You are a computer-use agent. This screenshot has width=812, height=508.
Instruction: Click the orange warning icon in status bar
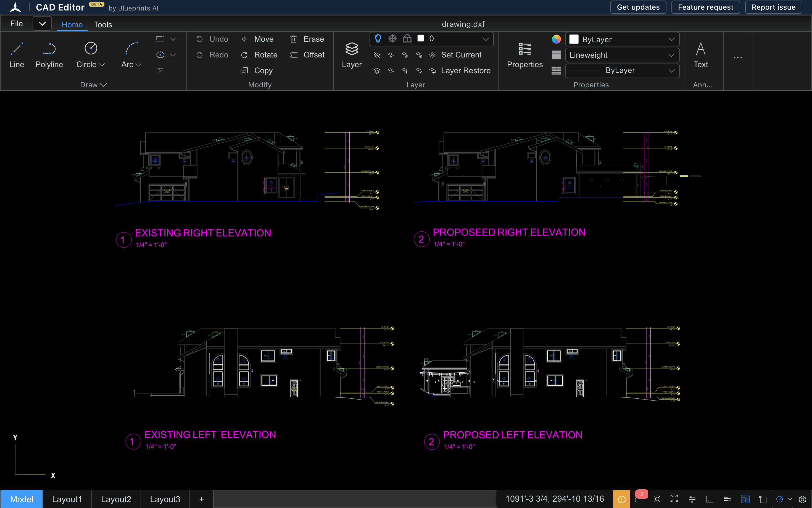[621, 499]
